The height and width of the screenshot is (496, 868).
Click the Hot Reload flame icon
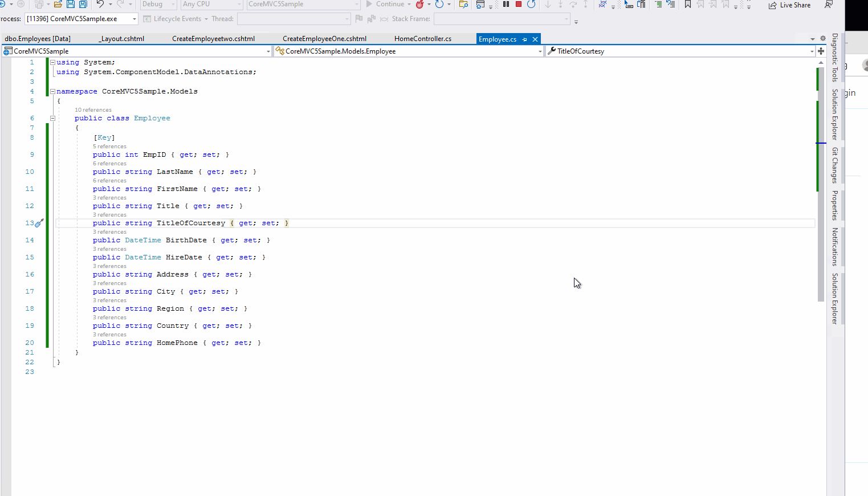(x=420, y=4)
